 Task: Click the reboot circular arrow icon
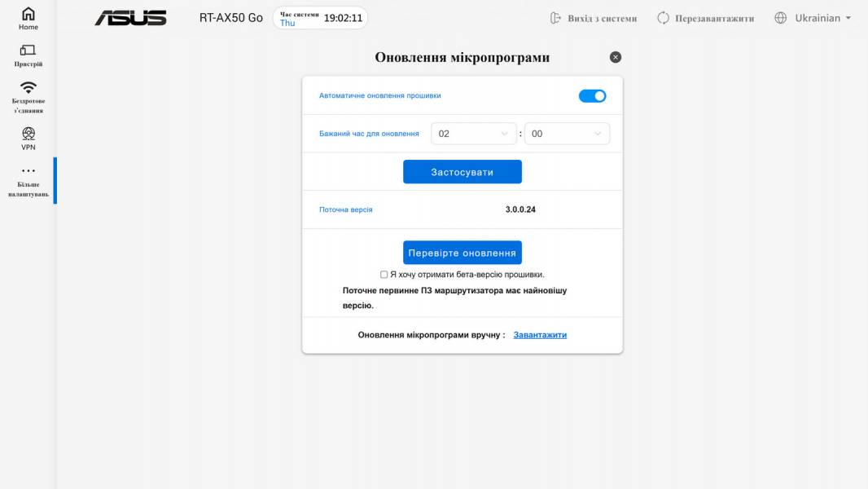point(663,18)
